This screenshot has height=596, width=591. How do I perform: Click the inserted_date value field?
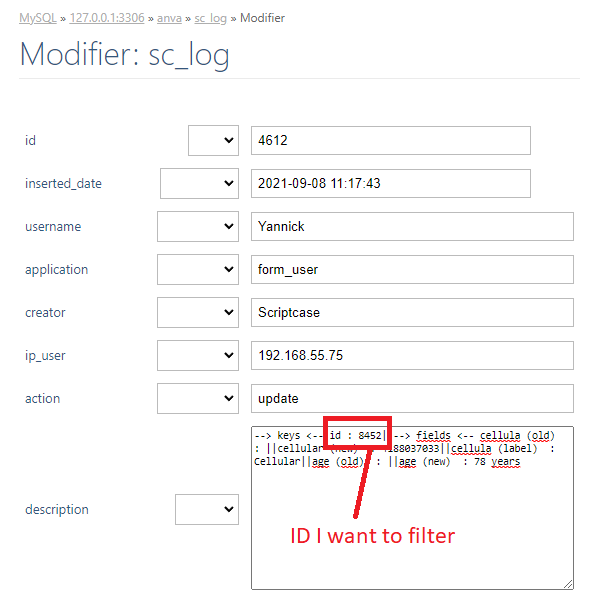tap(391, 183)
